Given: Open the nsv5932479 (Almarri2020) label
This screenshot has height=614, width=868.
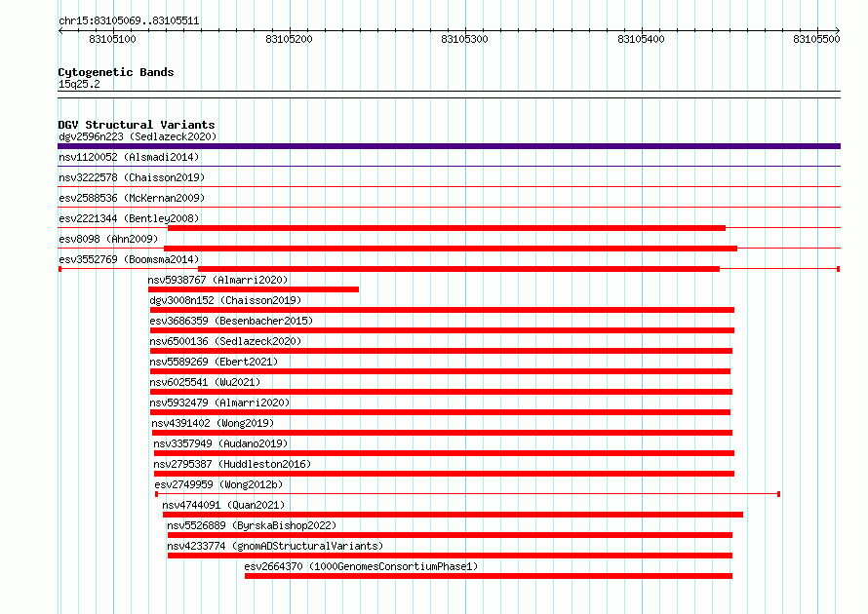Looking at the screenshot, I should (219, 403).
